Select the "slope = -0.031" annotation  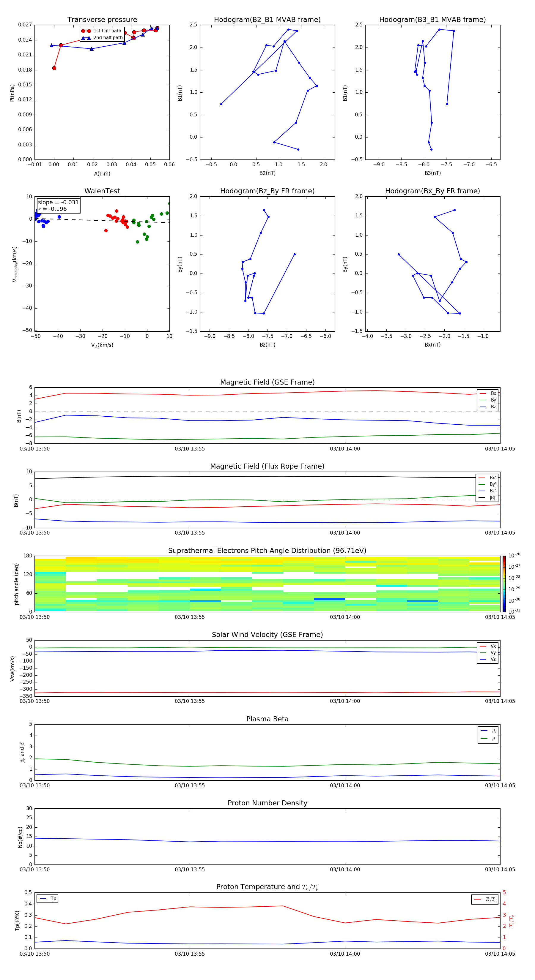click(58, 203)
